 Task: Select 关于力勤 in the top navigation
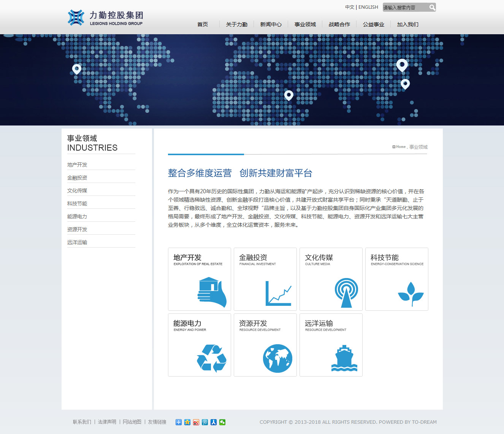[236, 24]
